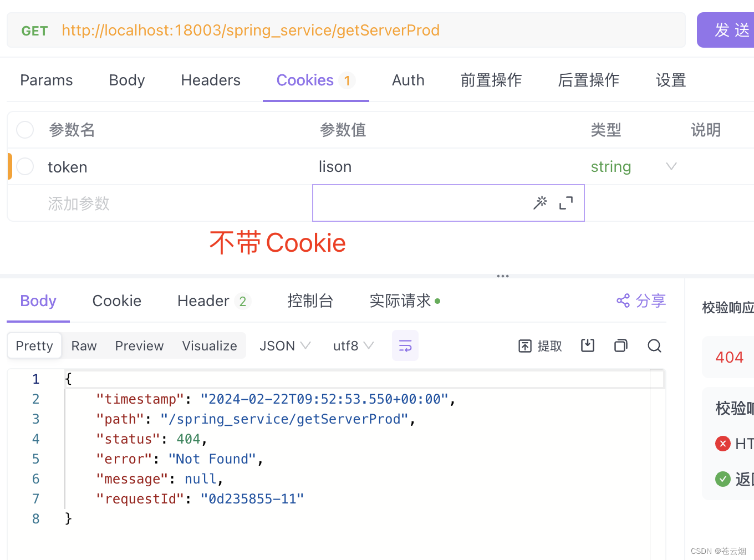Viewport: 754px width, 560px height.
Task: Click the red failed validation icon
Action: coord(723,444)
